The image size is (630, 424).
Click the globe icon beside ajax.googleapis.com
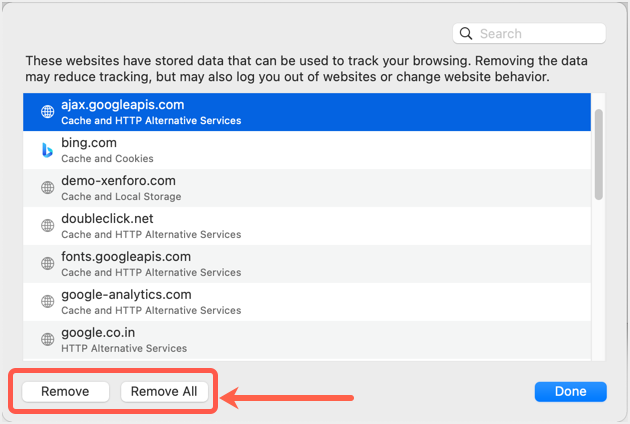(47, 111)
